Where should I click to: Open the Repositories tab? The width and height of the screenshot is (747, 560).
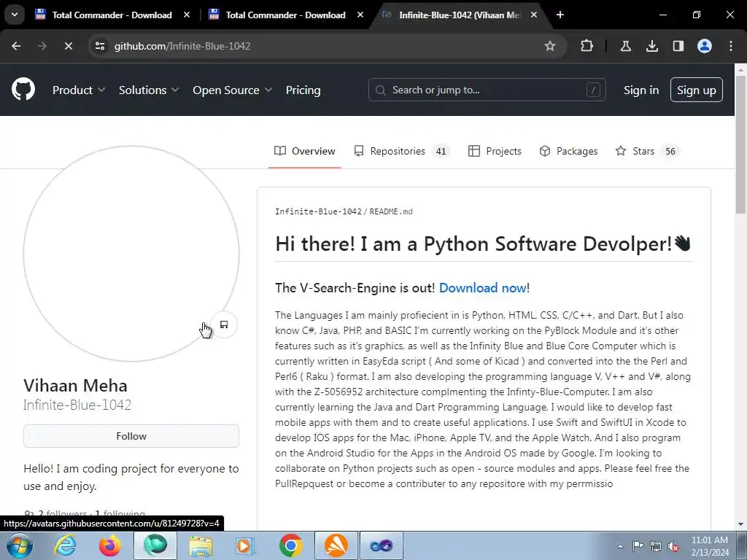(x=402, y=151)
